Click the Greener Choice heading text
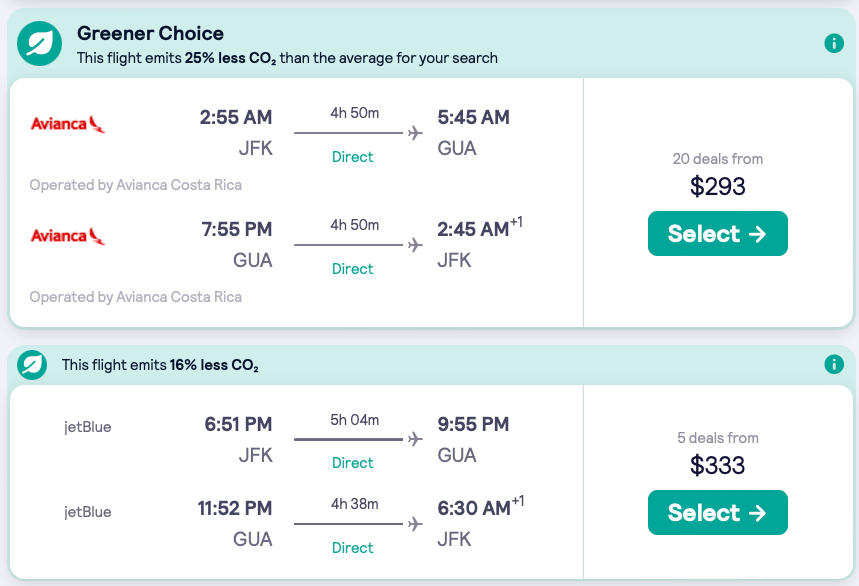This screenshot has width=859, height=586. (151, 34)
